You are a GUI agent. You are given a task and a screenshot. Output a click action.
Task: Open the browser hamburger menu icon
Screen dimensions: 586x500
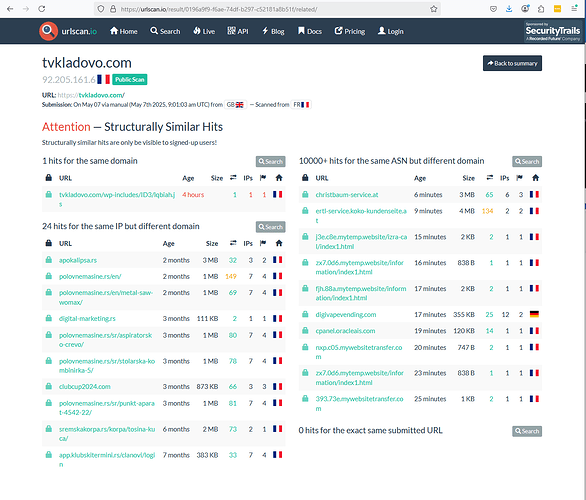click(x=574, y=9)
